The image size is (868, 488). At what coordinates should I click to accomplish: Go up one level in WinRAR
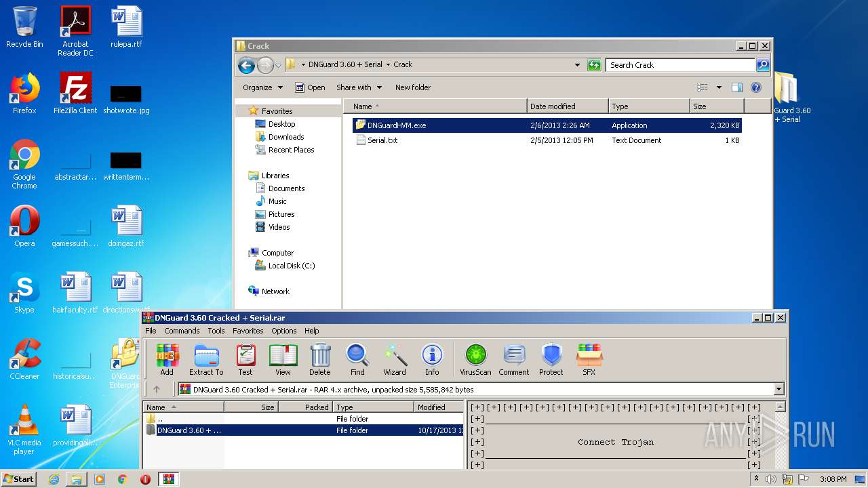coord(157,389)
